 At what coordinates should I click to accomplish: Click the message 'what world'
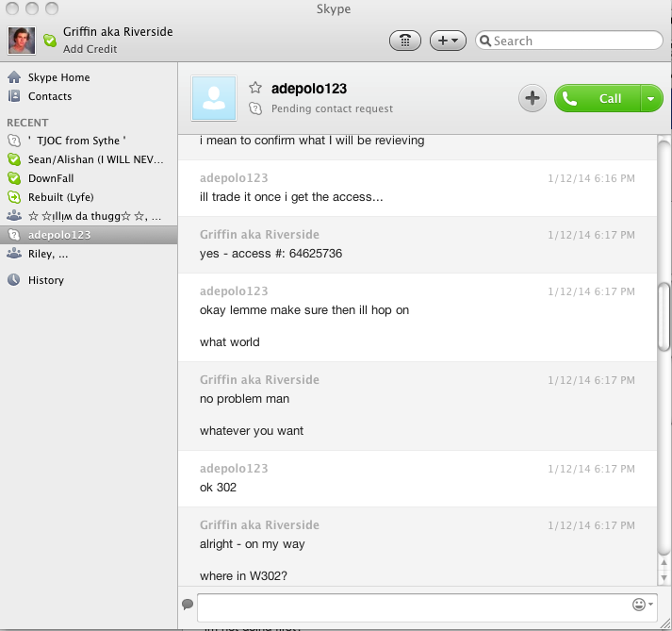(230, 341)
